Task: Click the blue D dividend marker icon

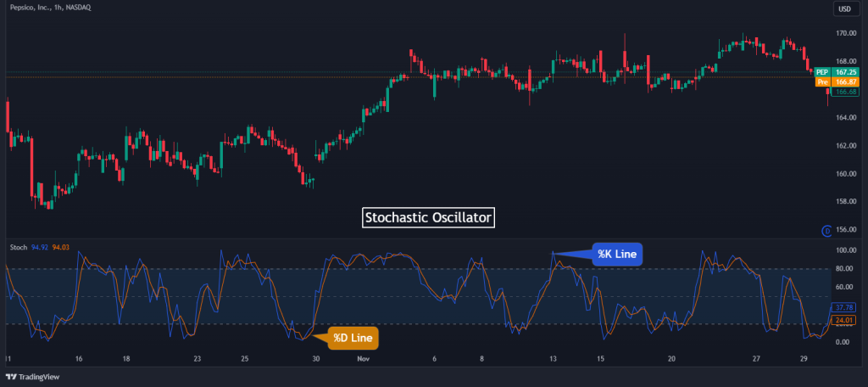Action: tap(826, 232)
